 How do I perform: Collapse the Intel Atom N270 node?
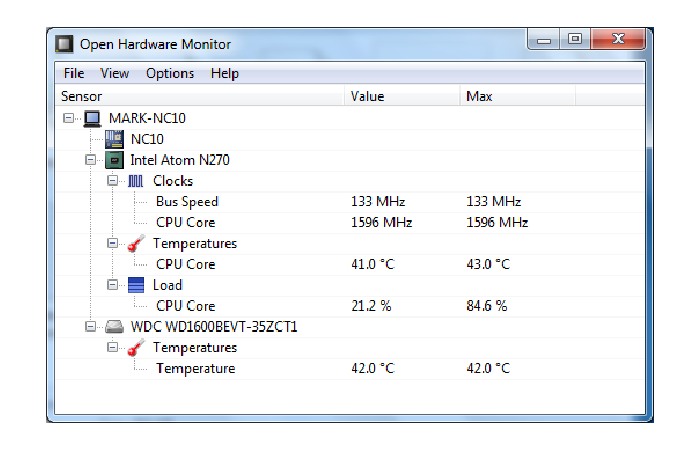click(x=90, y=160)
